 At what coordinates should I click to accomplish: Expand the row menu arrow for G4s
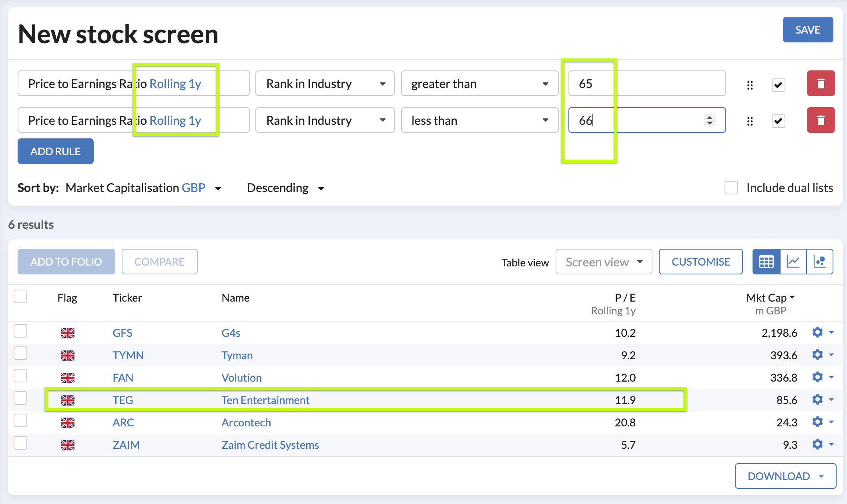point(831,332)
